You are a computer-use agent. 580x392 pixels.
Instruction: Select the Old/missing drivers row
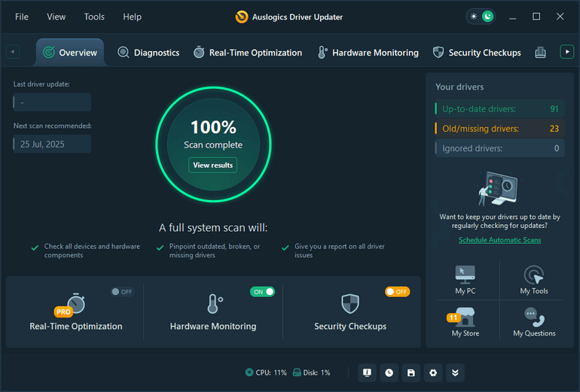[499, 129]
